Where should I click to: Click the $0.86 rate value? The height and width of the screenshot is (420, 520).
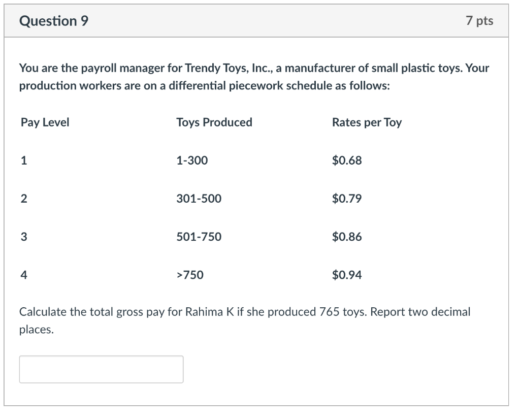pyautogui.click(x=347, y=237)
